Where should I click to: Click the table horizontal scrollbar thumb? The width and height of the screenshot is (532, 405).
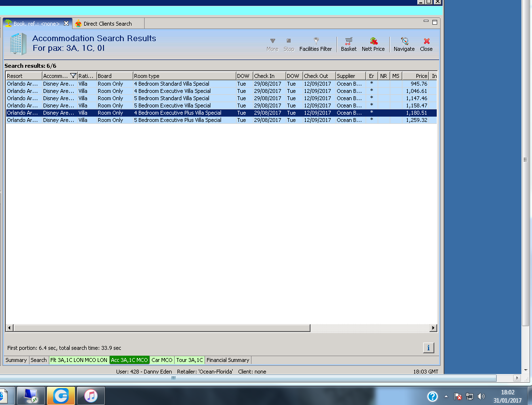(x=162, y=328)
